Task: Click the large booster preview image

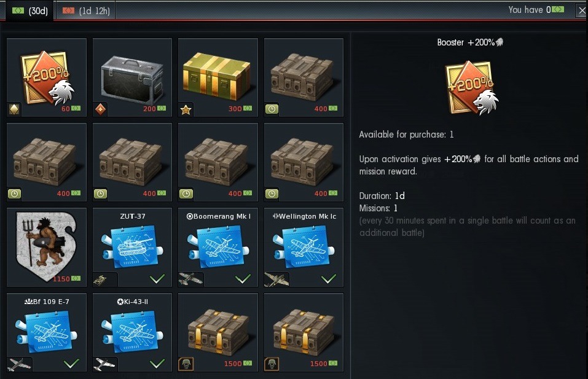Action: point(471,87)
